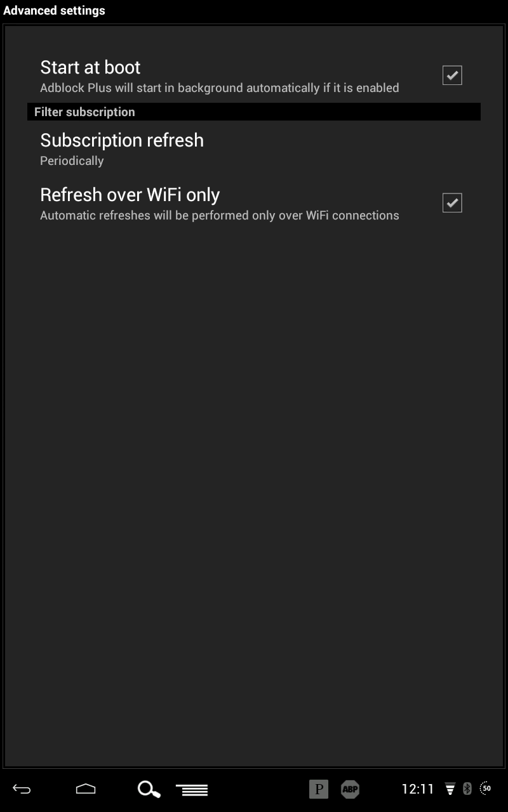Tap the WiFi signal status icon

(450, 789)
